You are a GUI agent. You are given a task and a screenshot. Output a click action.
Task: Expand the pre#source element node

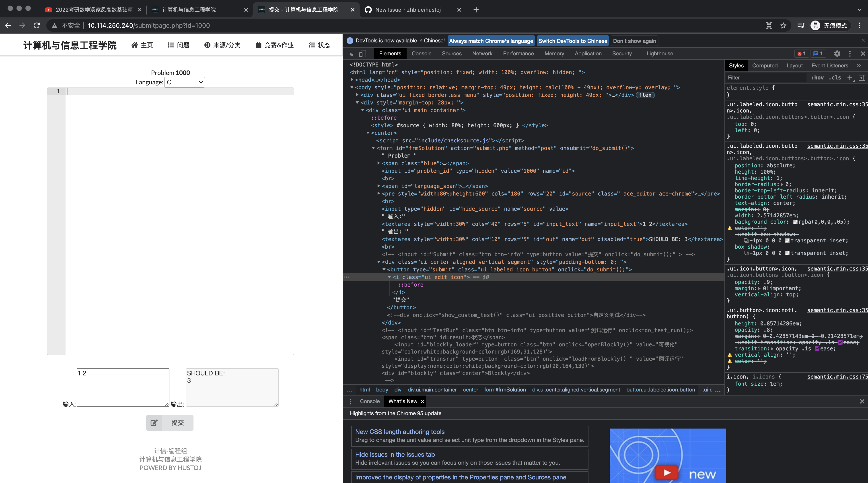(379, 194)
